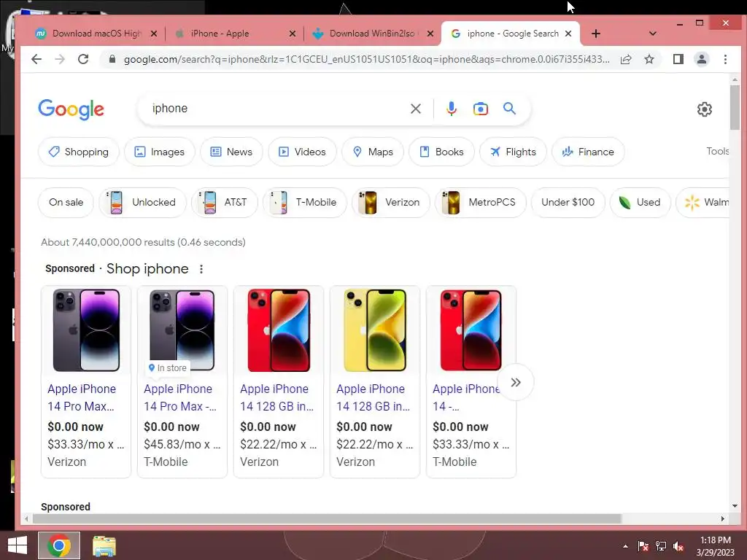Open Google settings gear icon
Screen dimensions: 747x560
click(x=705, y=109)
